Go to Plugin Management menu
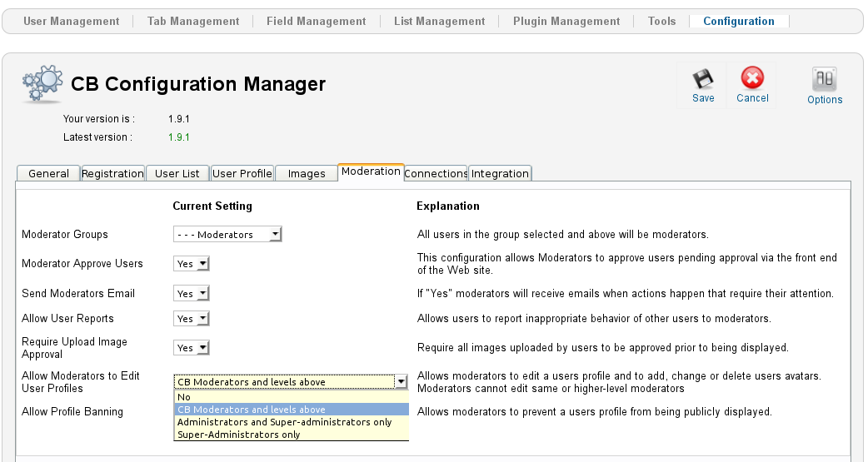868x462 pixels. click(x=566, y=22)
